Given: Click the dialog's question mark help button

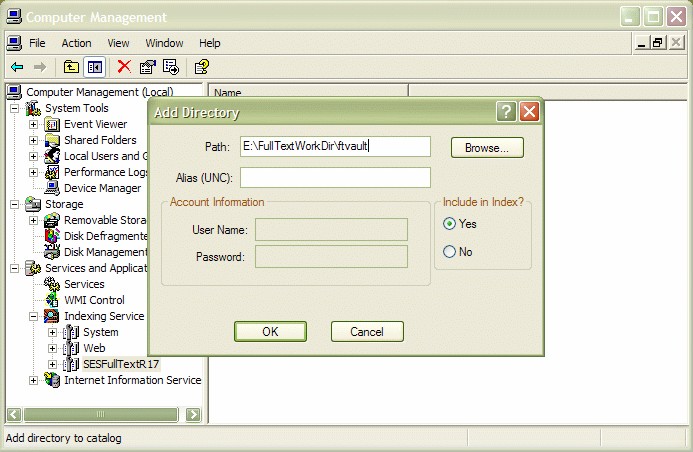Looking at the screenshot, I should (507, 112).
